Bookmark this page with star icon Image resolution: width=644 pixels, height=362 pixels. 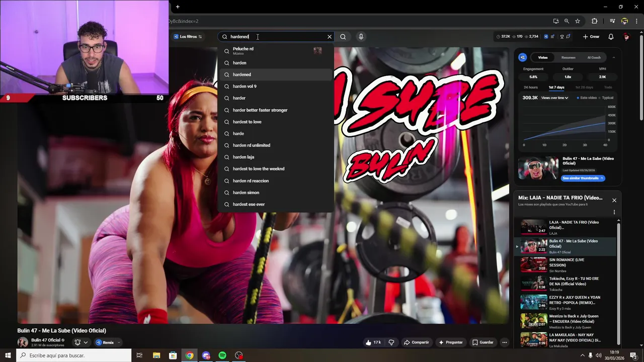pos(578,21)
